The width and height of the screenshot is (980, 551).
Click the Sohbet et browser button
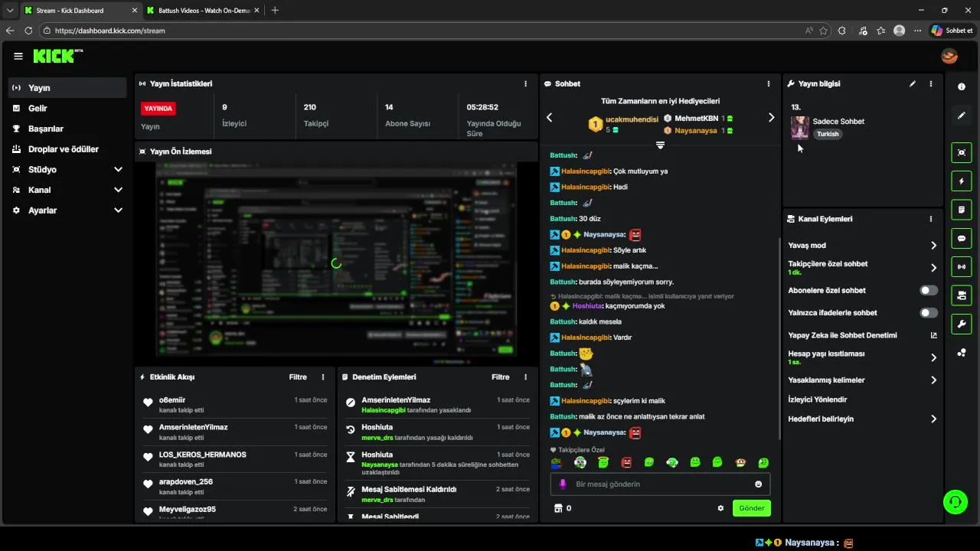(x=952, y=31)
